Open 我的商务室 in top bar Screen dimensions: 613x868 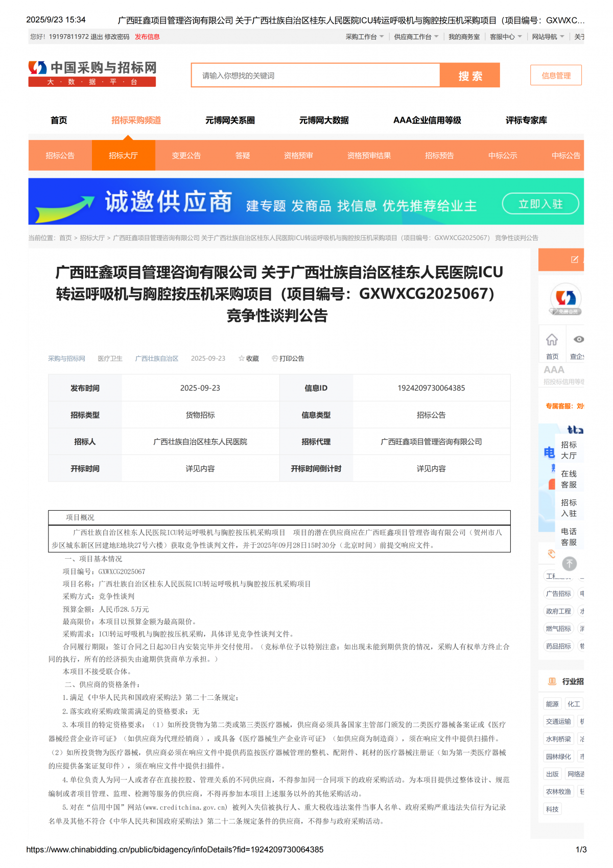tap(464, 37)
